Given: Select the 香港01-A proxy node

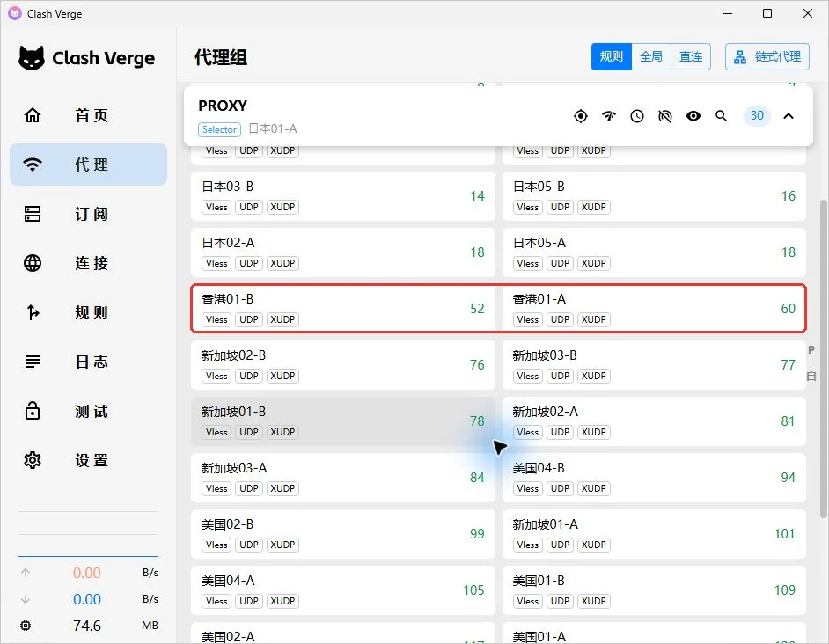Looking at the screenshot, I should pyautogui.click(x=654, y=309).
